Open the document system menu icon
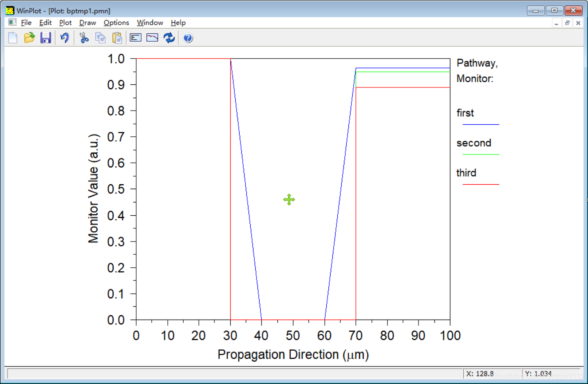Screen dimensions: 588x384 [12, 22]
